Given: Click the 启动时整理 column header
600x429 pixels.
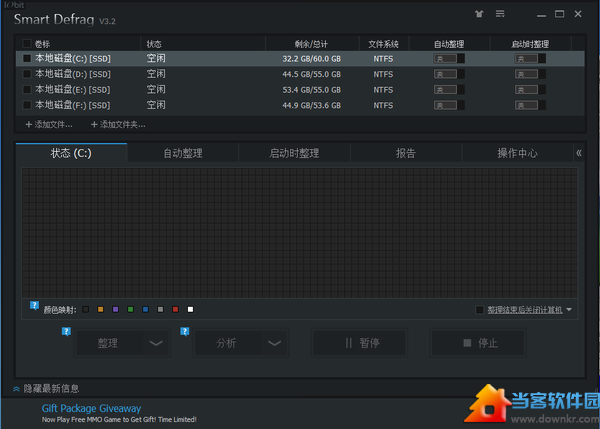Looking at the screenshot, I should [x=530, y=44].
